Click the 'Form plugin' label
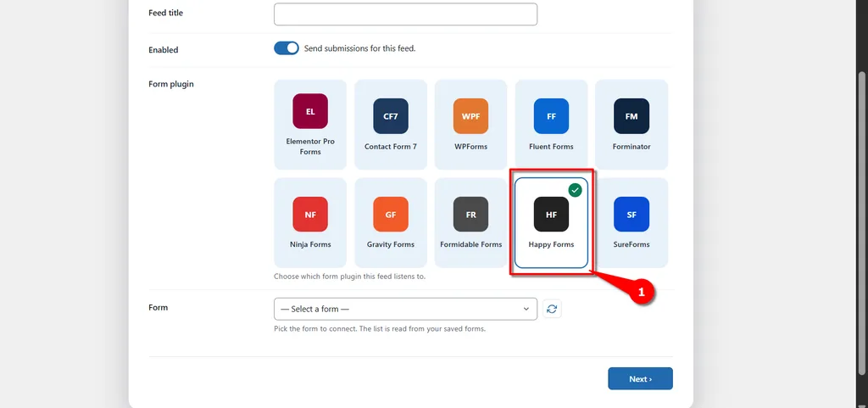This screenshot has height=408, width=868. click(x=171, y=84)
